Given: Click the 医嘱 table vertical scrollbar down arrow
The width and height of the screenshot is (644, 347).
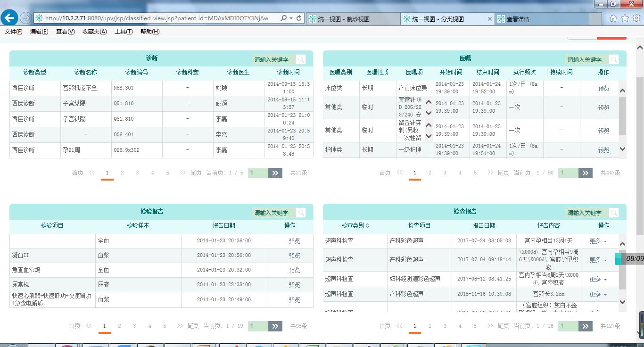Looking at the screenshot, I should pyautogui.click(x=622, y=149).
